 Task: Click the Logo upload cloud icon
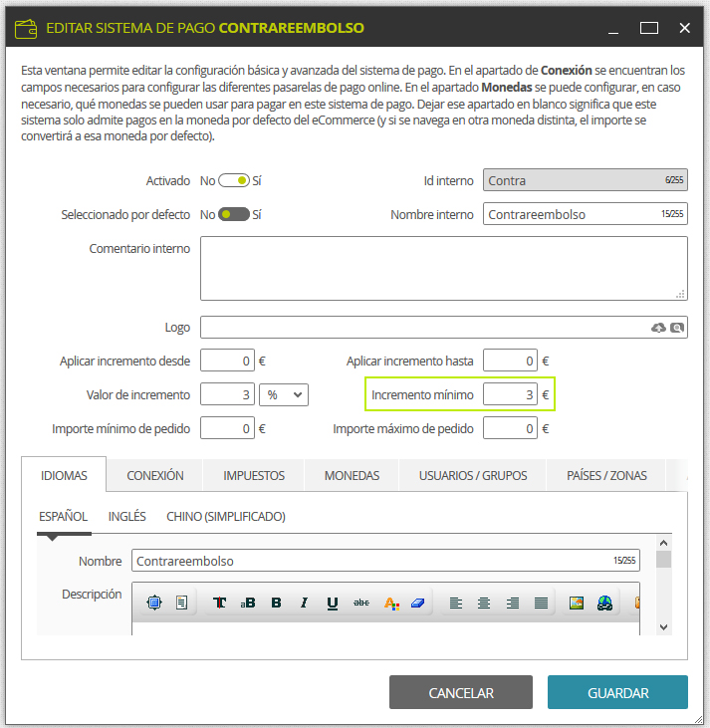tap(658, 328)
